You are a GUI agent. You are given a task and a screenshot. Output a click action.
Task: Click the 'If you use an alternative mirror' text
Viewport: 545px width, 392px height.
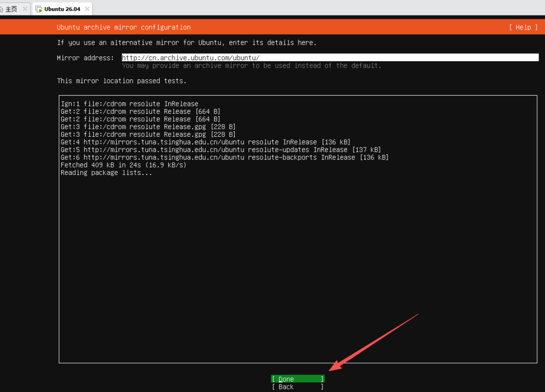coord(187,43)
